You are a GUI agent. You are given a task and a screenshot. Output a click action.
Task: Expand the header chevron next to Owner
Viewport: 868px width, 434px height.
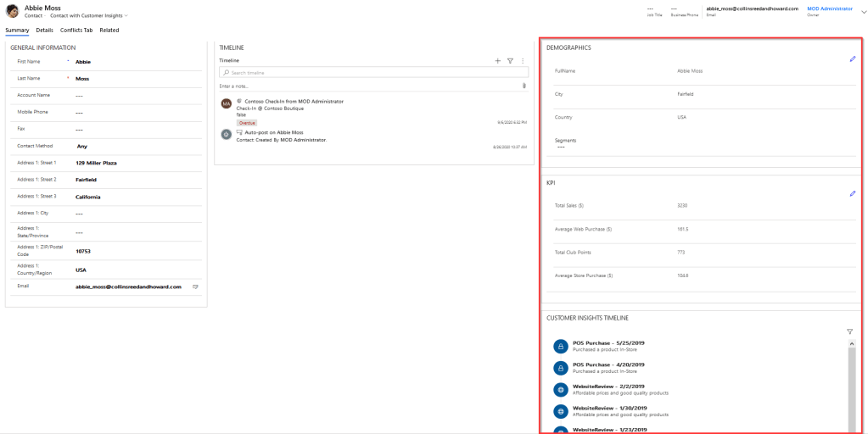(x=863, y=11)
